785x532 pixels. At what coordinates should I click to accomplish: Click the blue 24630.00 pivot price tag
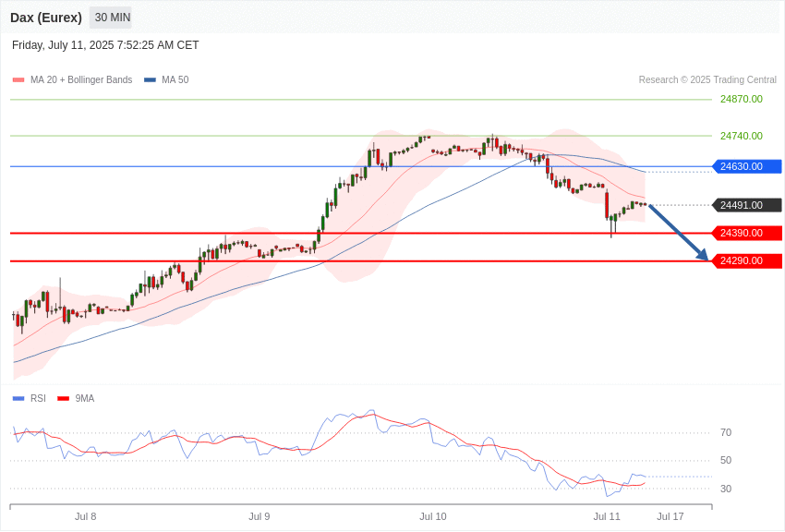(x=746, y=166)
